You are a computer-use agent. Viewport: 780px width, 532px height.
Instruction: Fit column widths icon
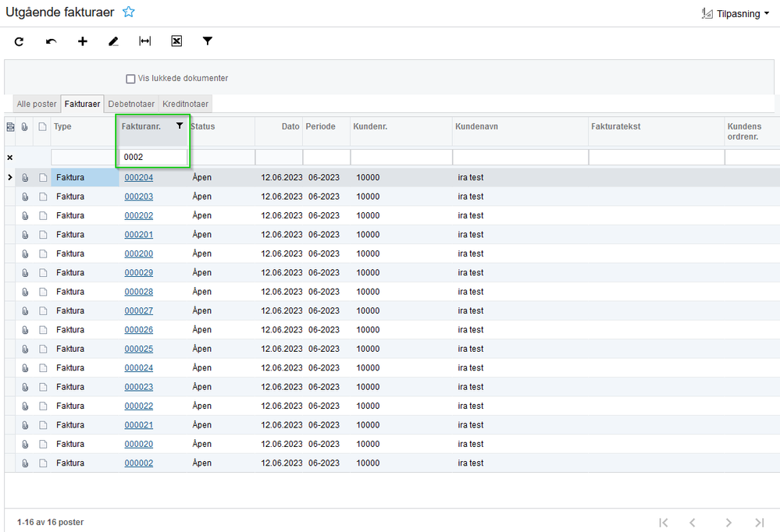pyautogui.click(x=144, y=41)
